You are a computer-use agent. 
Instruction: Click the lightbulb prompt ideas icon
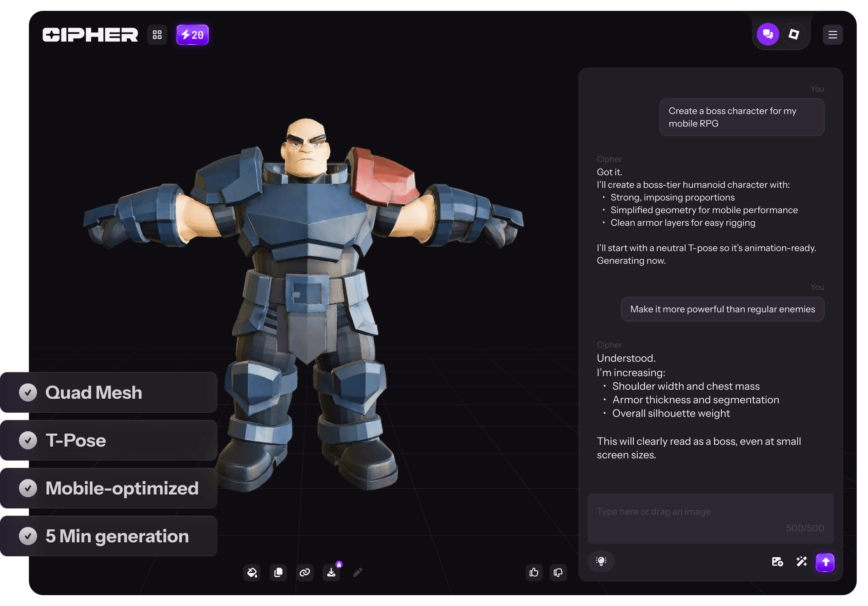point(601,561)
